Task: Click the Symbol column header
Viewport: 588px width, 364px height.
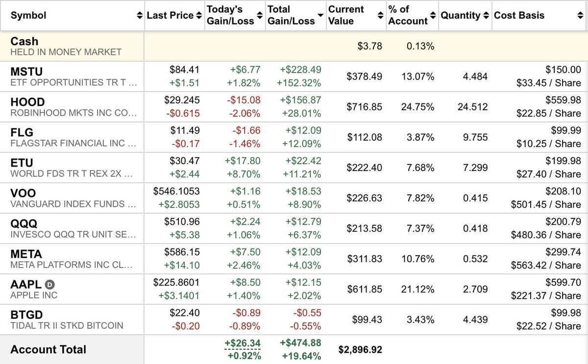Action: (x=28, y=16)
